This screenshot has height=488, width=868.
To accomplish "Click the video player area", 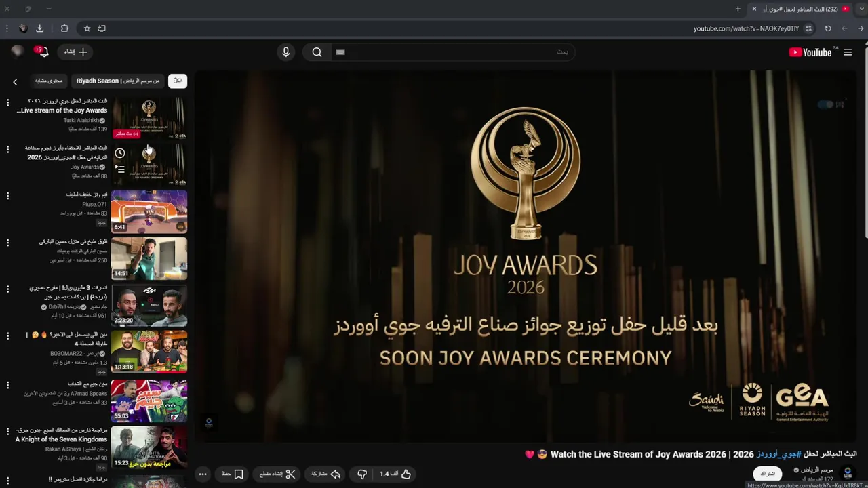I will 525,257.
